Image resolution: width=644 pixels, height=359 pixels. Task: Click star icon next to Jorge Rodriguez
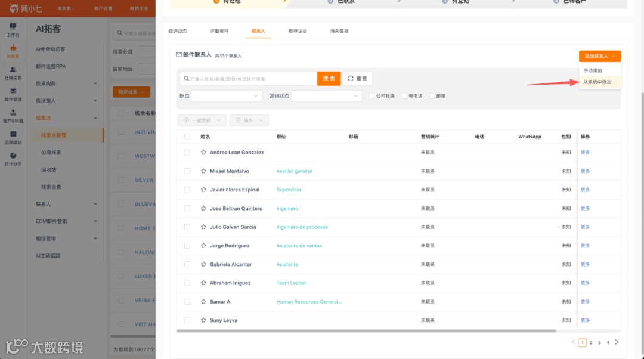coord(203,246)
